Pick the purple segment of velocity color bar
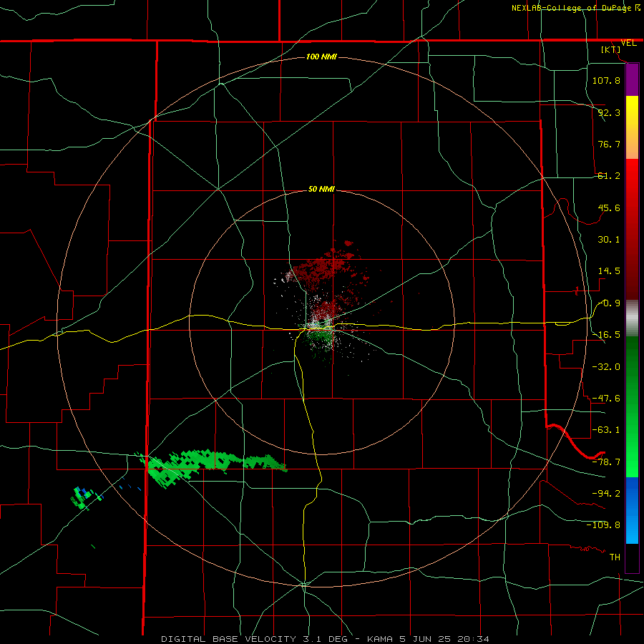This screenshot has height=644, width=644. (x=632, y=80)
